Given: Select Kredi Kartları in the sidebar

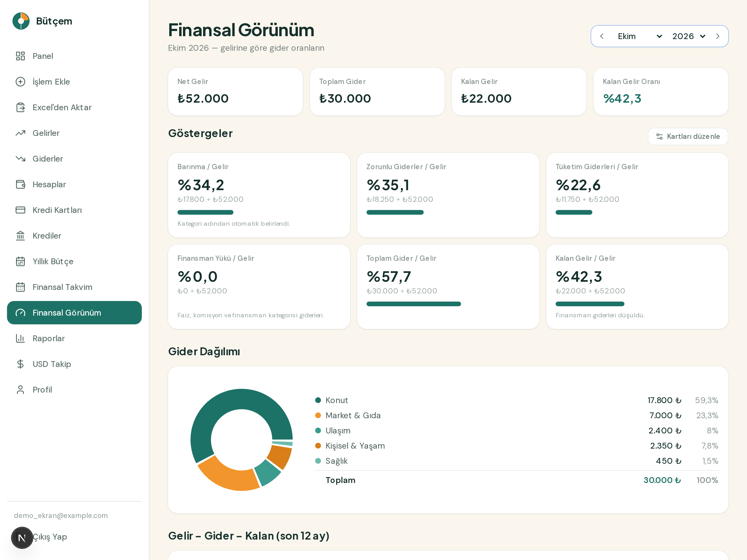Looking at the screenshot, I should pyautogui.click(x=74, y=210).
